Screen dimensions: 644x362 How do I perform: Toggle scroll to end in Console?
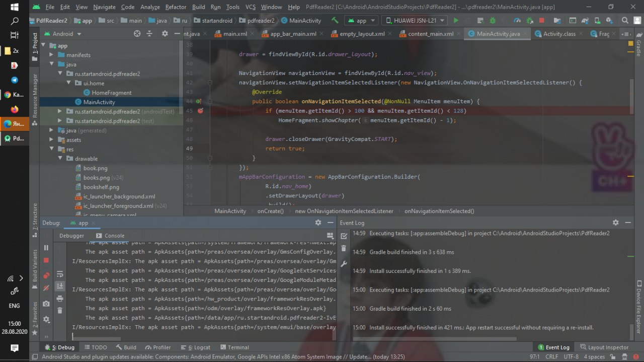60,286
